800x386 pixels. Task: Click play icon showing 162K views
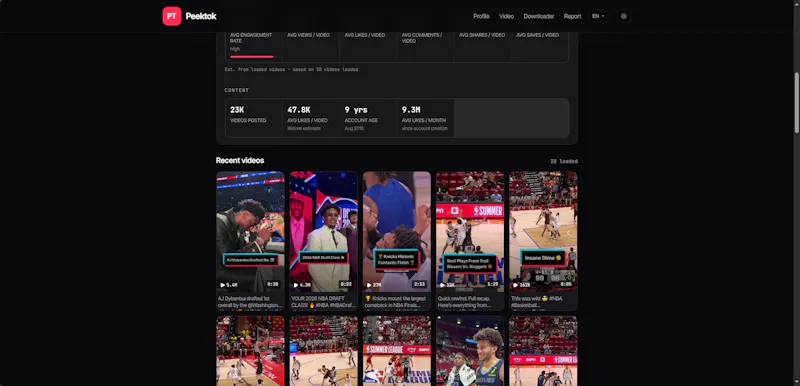515,285
